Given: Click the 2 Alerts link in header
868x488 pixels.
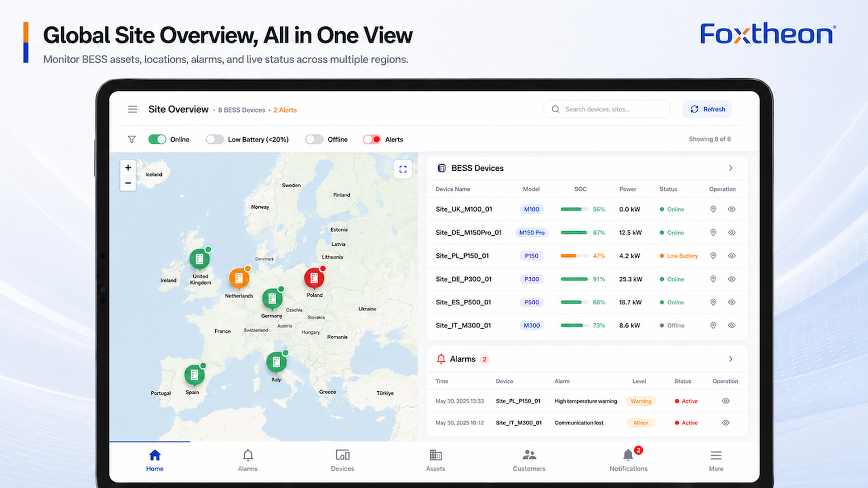Looking at the screenshot, I should click(x=285, y=110).
